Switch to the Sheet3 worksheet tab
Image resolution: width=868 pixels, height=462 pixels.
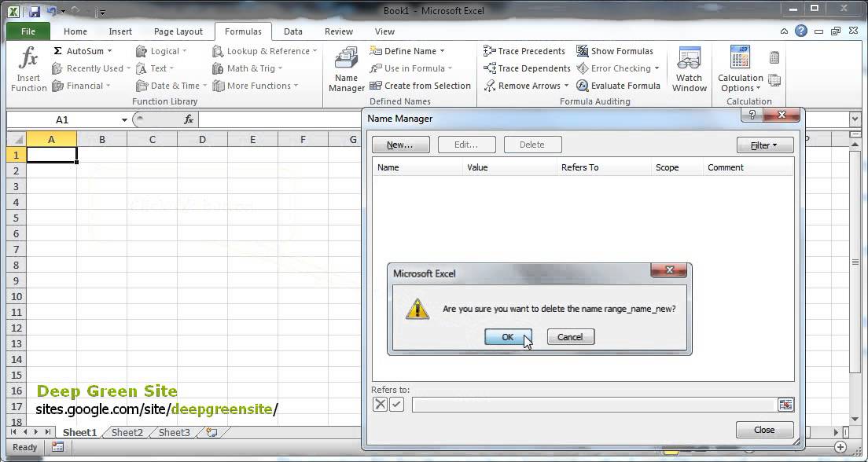point(175,433)
